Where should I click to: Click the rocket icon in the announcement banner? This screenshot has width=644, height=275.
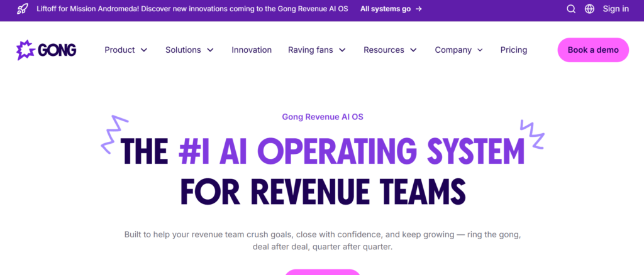[x=22, y=9]
